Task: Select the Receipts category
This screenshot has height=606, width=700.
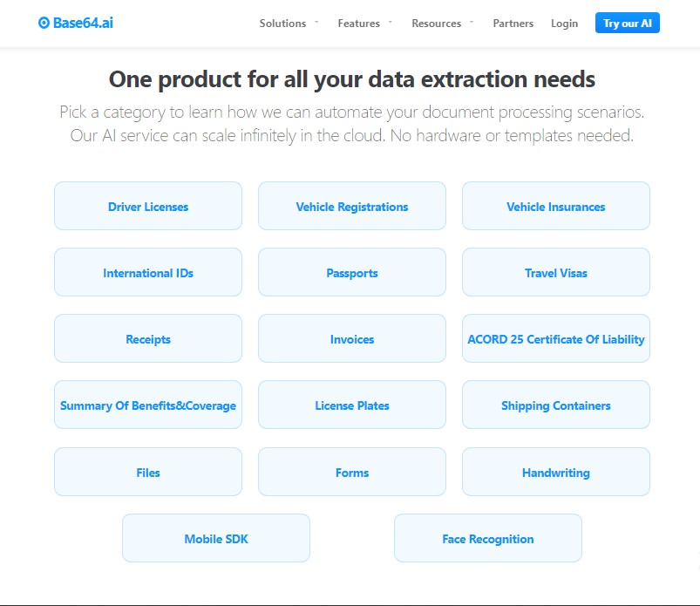Action: click(x=148, y=338)
